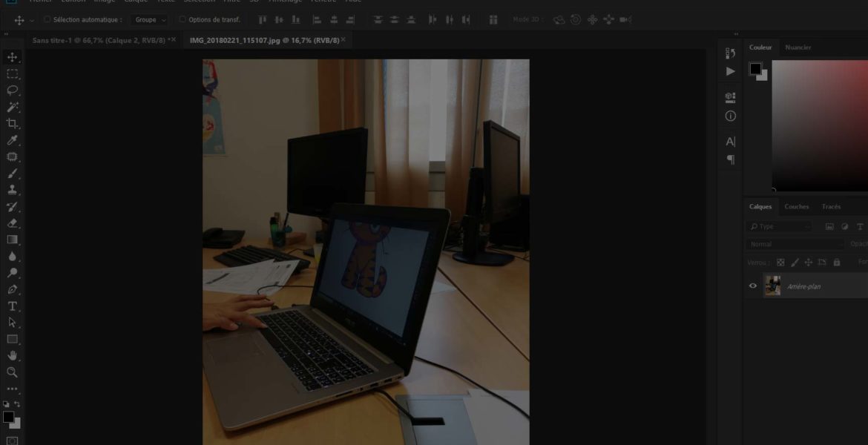Image resolution: width=868 pixels, height=445 pixels.
Task: Select the Zoom magnifier tool
Action: click(13, 372)
